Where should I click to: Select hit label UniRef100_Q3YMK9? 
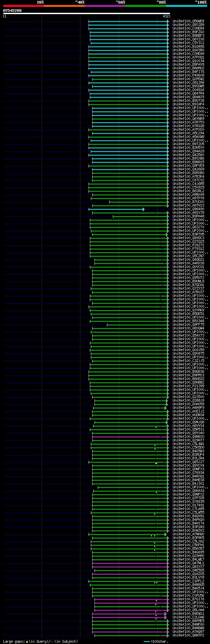188,310
